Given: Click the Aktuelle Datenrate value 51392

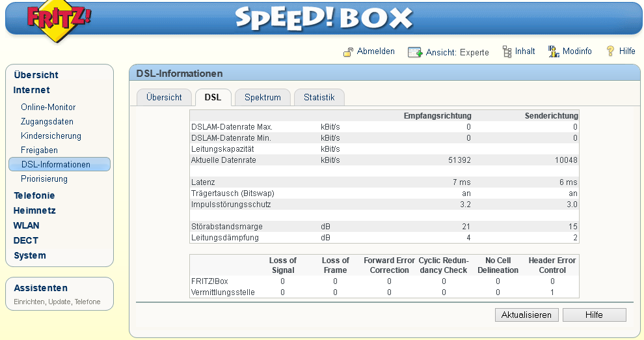Looking at the screenshot, I should pyautogui.click(x=459, y=160).
